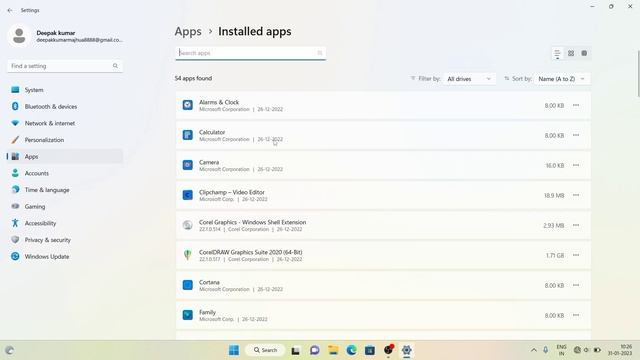Open Accessibility settings
The height and width of the screenshot is (360, 640).
pos(65,223)
